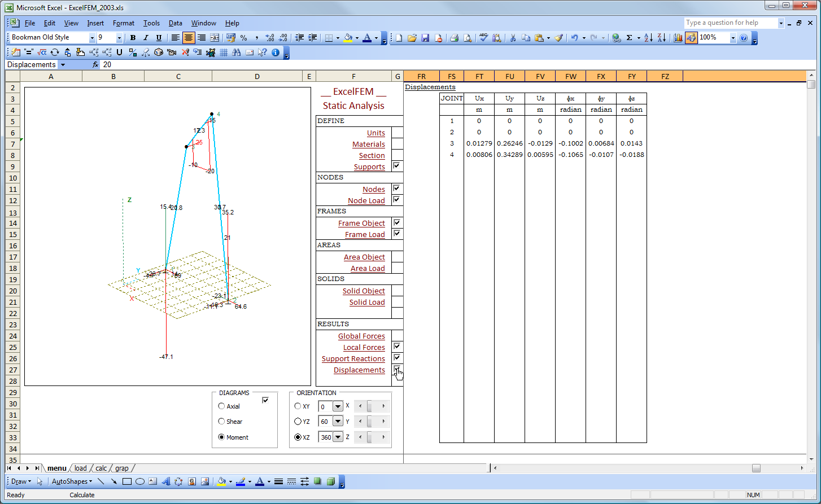Open the font name dropdown

(92, 38)
